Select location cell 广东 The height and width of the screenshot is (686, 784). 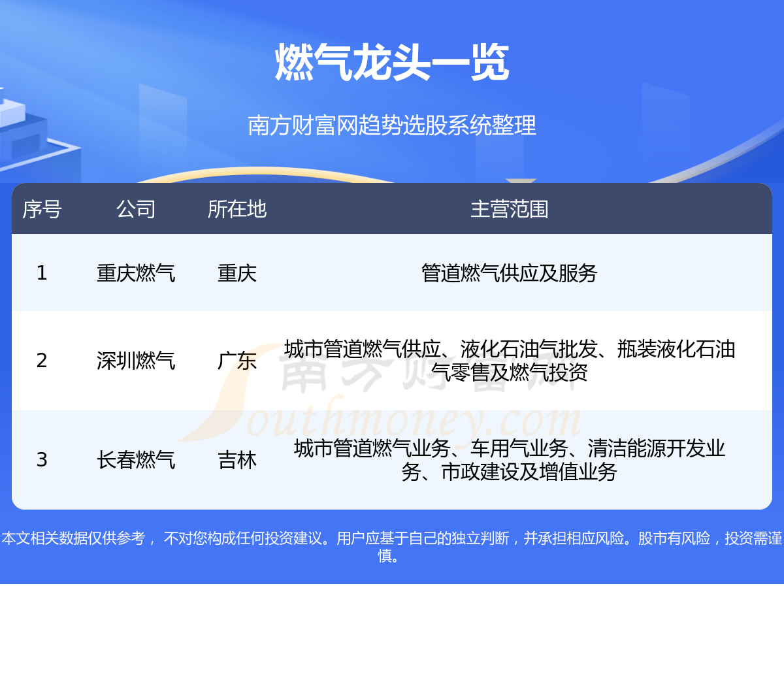coord(237,360)
